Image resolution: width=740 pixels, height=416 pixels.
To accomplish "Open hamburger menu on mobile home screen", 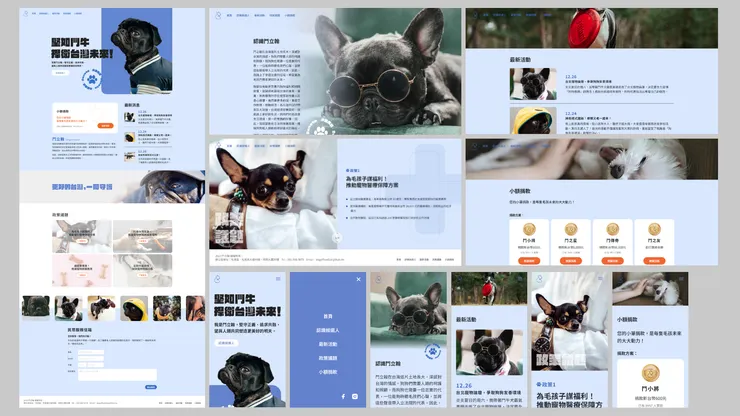I will (278, 279).
